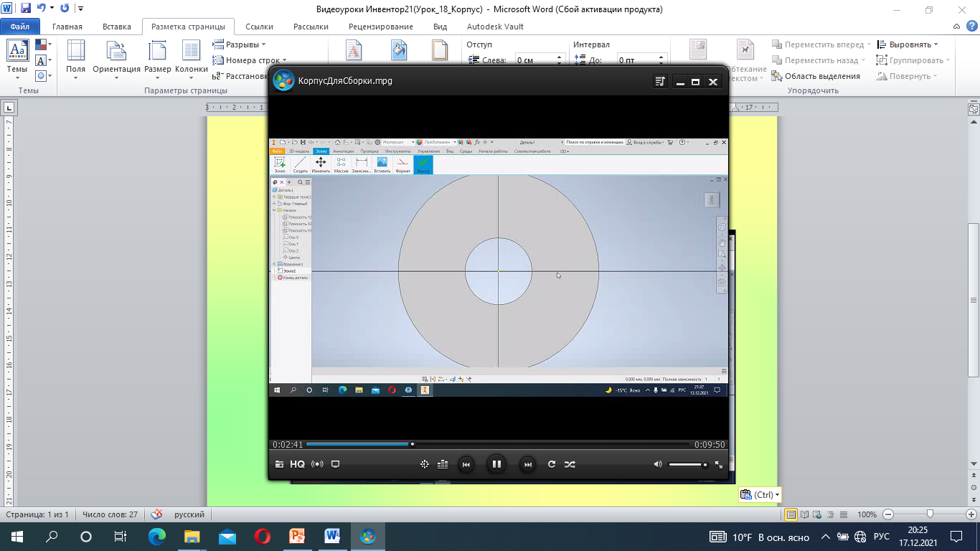Open the Paste Options (Ctrl) button
Viewport: 980px width, 551px height.
point(759,494)
